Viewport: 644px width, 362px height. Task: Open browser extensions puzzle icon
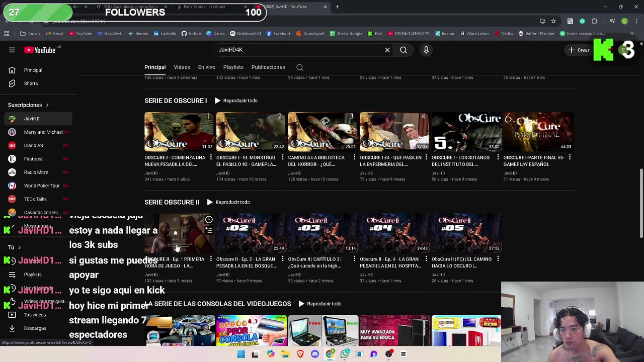point(595,21)
